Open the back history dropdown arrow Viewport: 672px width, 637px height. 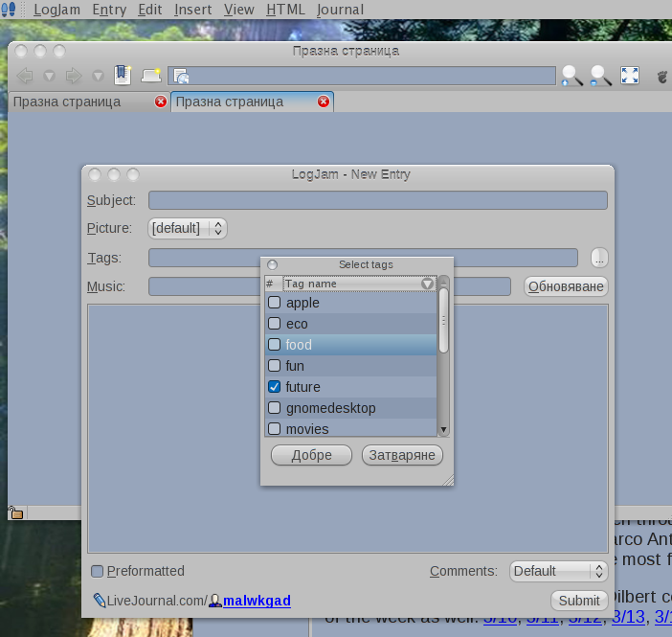[x=49, y=76]
